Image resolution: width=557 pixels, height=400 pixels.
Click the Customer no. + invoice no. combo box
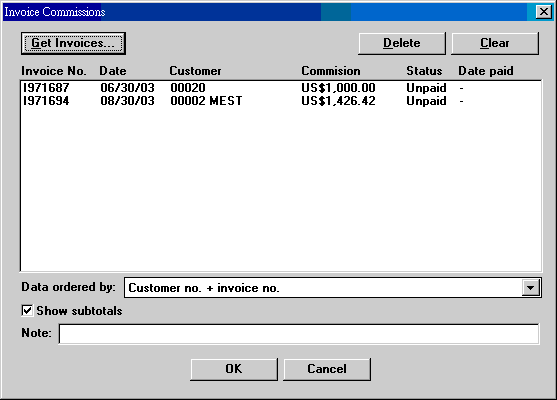click(332, 288)
